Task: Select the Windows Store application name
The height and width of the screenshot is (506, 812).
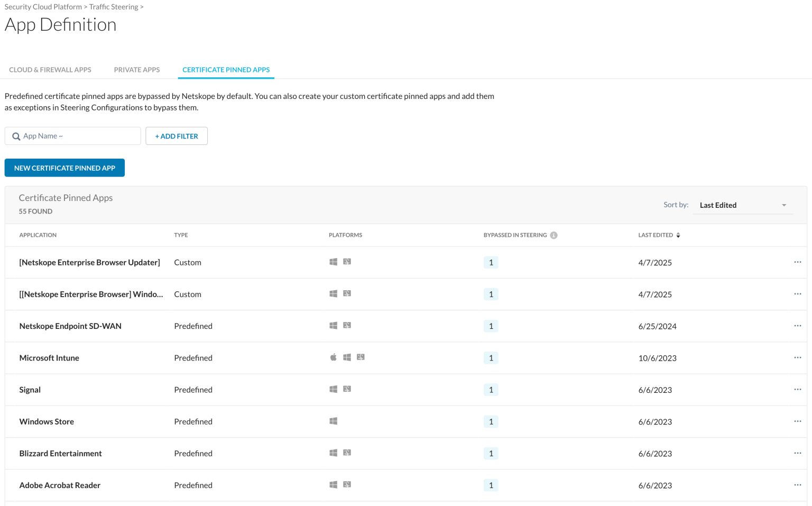Action: click(x=47, y=421)
